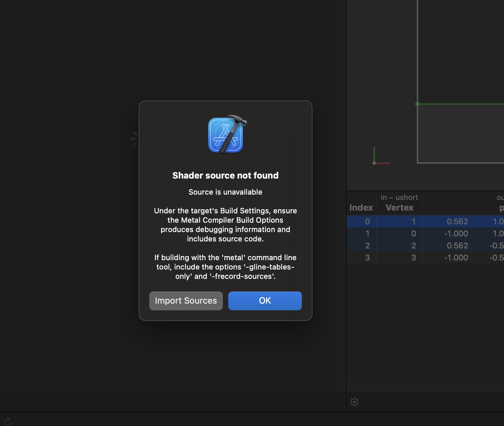504x426 pixels.
Task: Select the green vertex handle in the geometry viewport
Action: (x=417, y=104)
